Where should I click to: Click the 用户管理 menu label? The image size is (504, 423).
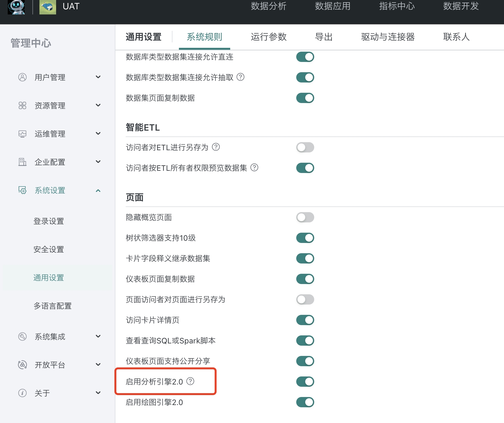pyautogui.click(x=50, y=77)
